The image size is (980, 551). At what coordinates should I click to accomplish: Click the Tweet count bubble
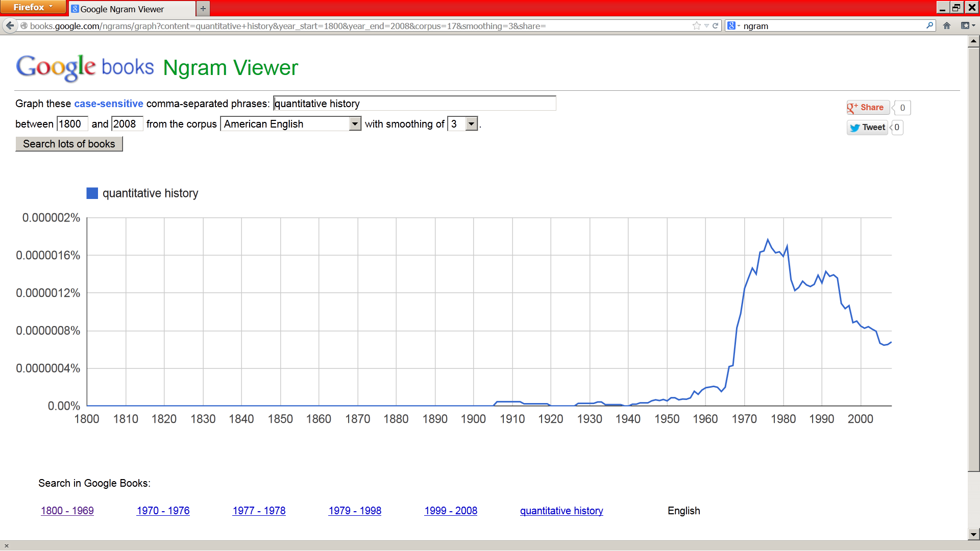coord(897,128)
